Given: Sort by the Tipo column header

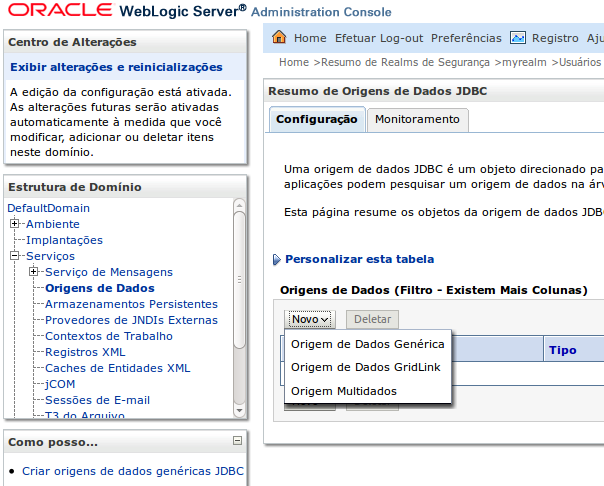Looking at the screenshot, I should (563, 350).
